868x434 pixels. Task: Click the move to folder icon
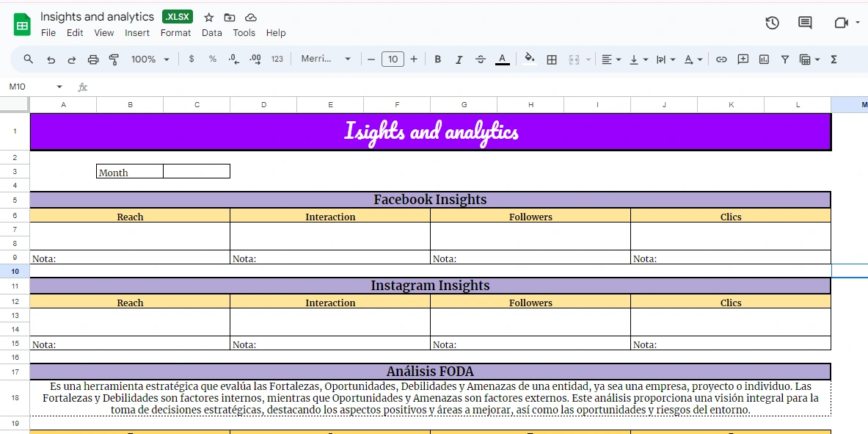[x=230, y=18]
